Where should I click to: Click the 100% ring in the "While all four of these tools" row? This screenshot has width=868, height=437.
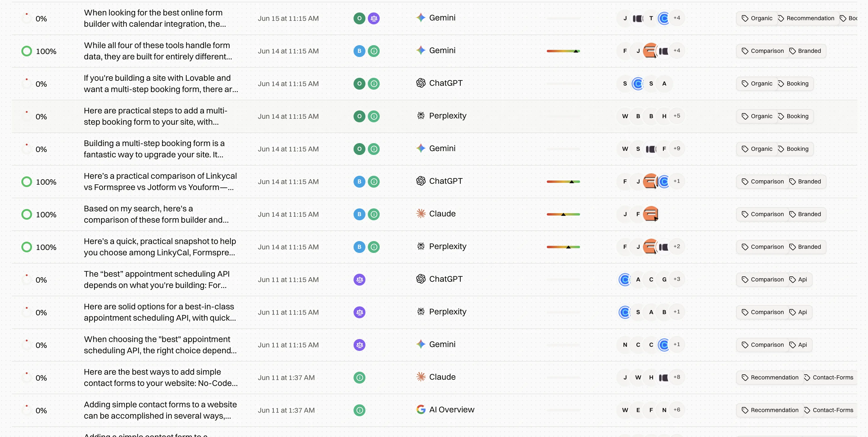pos(27,51)
